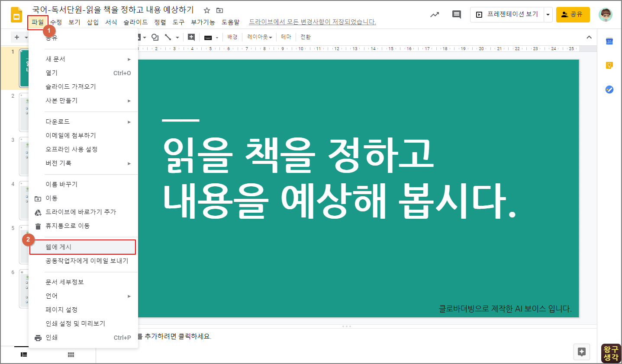
Task: Click the 전환 toolbar button
Action: click(306, 37)
